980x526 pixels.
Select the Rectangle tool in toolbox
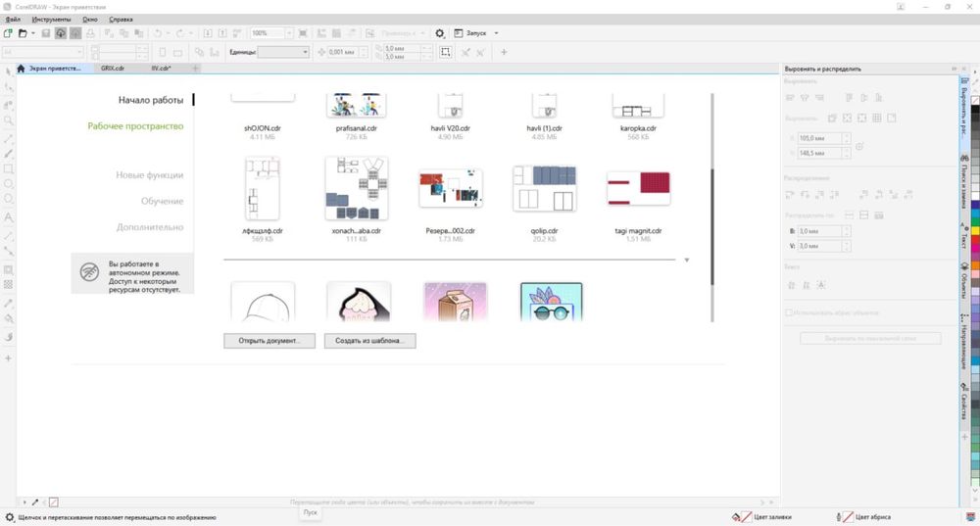click(8, 168)
